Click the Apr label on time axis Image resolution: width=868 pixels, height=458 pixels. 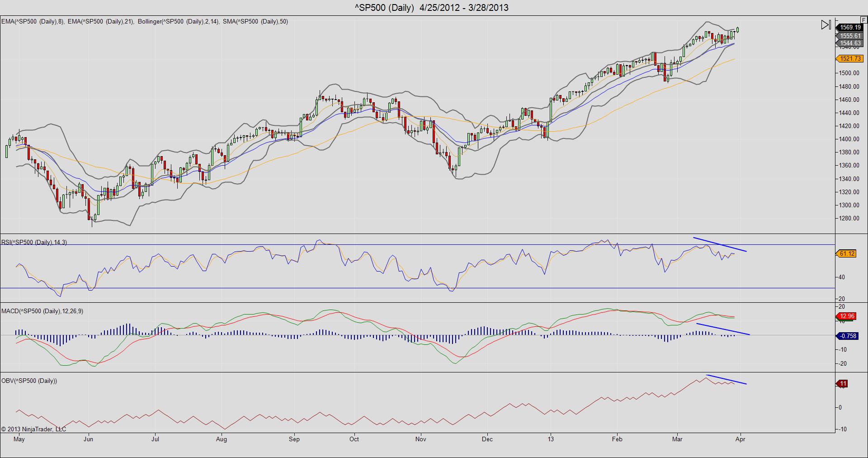[x=740, y=439]
